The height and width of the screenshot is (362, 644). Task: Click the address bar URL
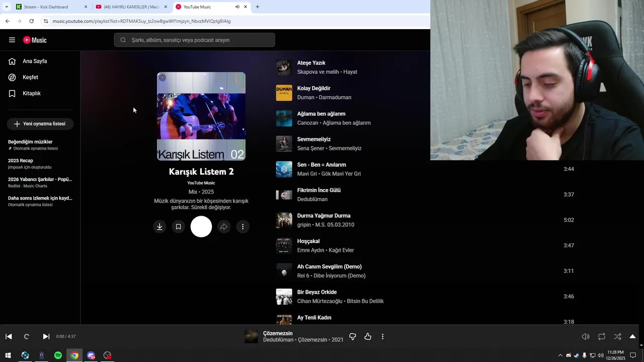coord(141,21)
